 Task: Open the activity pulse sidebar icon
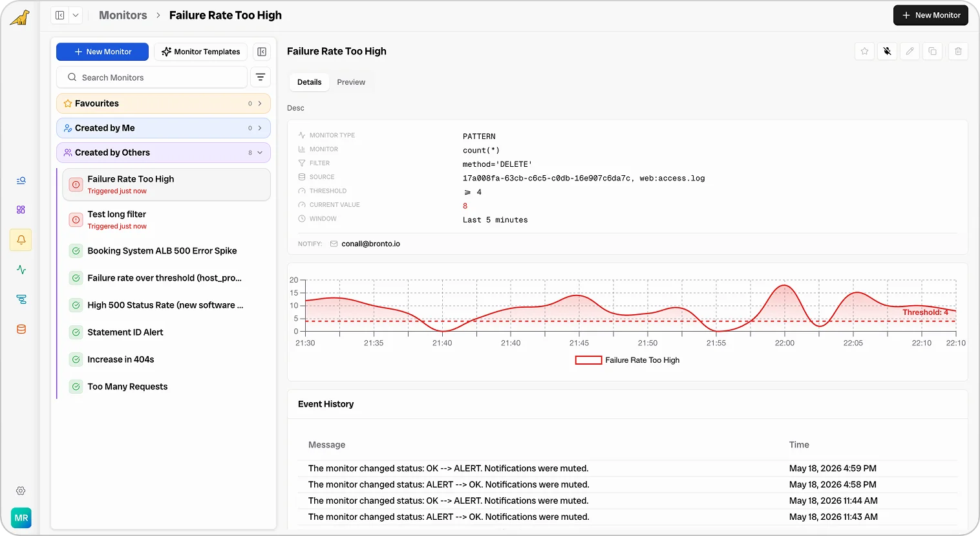(21, 270)
